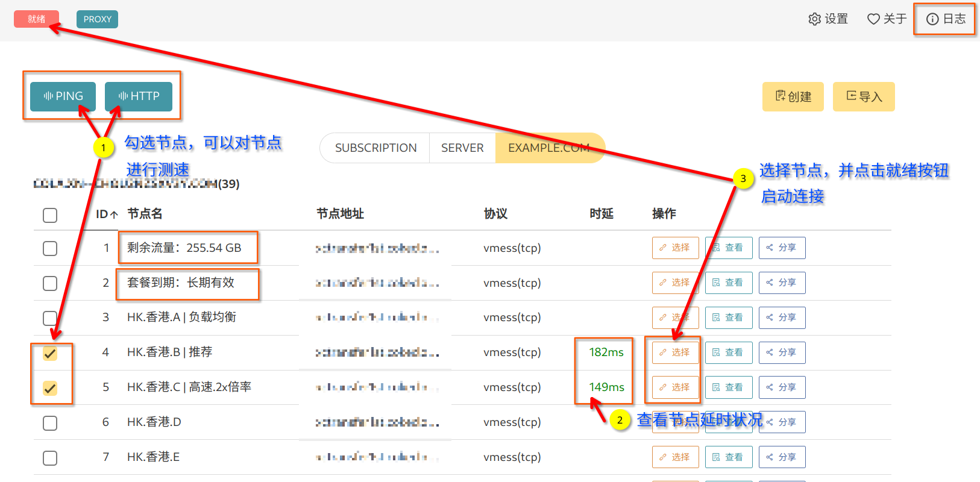Viewport: 980px width, 482px height.
Task: Click the 协议 column header
Action: point(495,214)
